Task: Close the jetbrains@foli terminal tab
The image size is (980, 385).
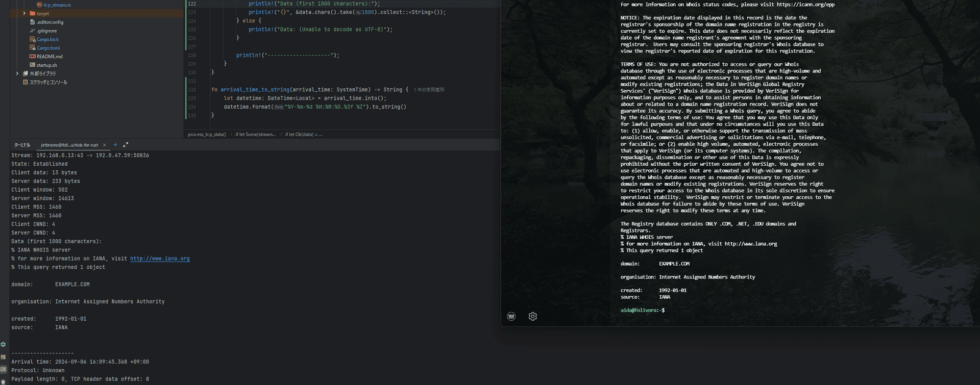Action: [105, 145]
